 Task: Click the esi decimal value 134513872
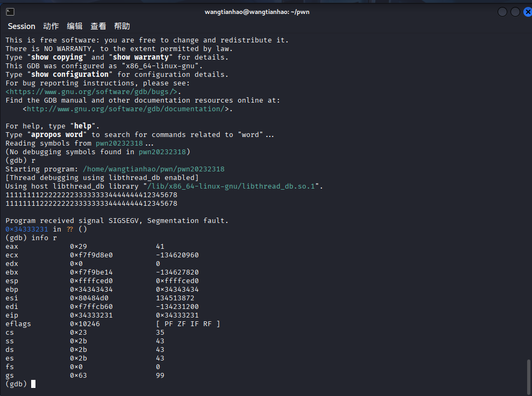(175, 298)
